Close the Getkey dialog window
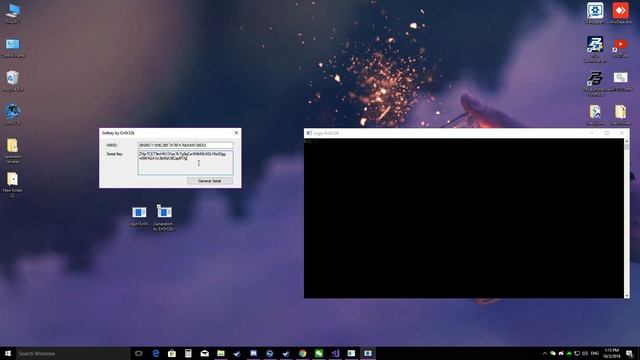 236,133
